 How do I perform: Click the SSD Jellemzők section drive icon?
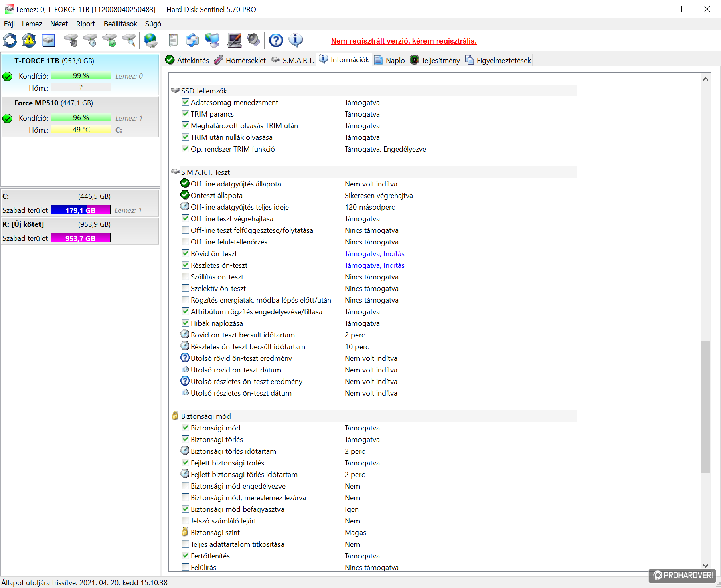[x=175, y=91]
